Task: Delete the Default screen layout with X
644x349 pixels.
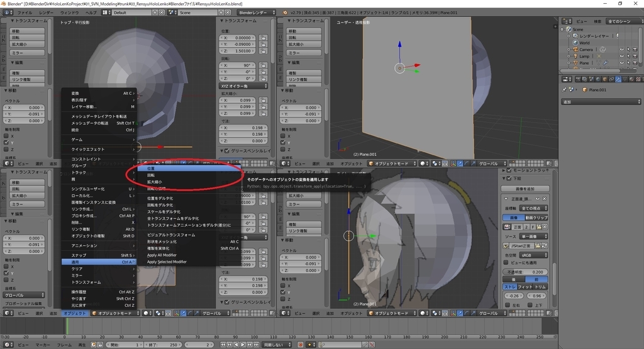Action: (162, 13)
